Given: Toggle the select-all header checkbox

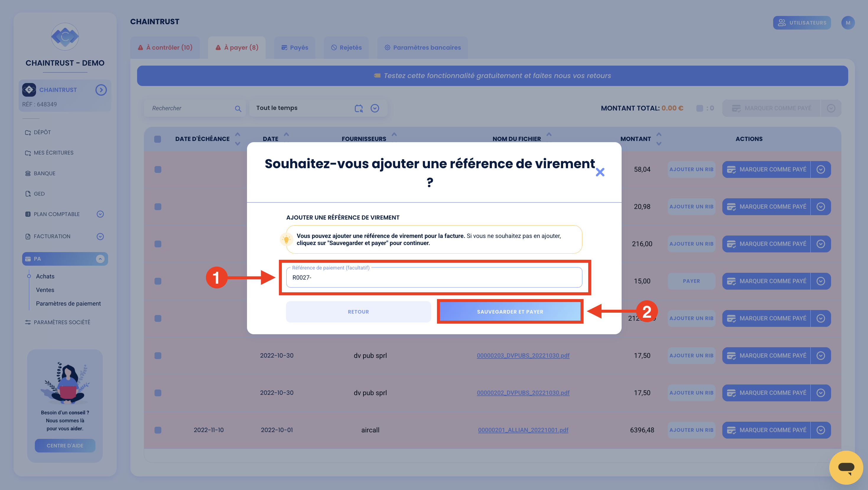Looking at the screenshot, I should pos(157,139).
